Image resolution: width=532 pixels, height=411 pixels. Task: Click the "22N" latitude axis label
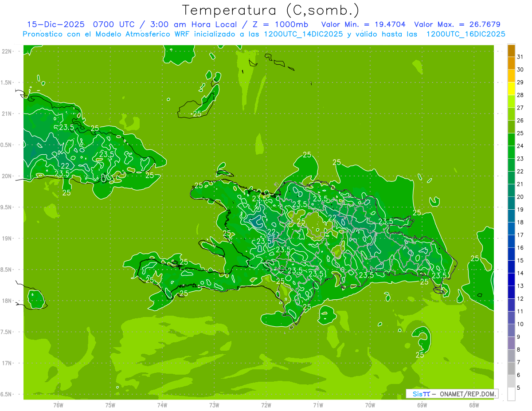[x=7, y=51]
